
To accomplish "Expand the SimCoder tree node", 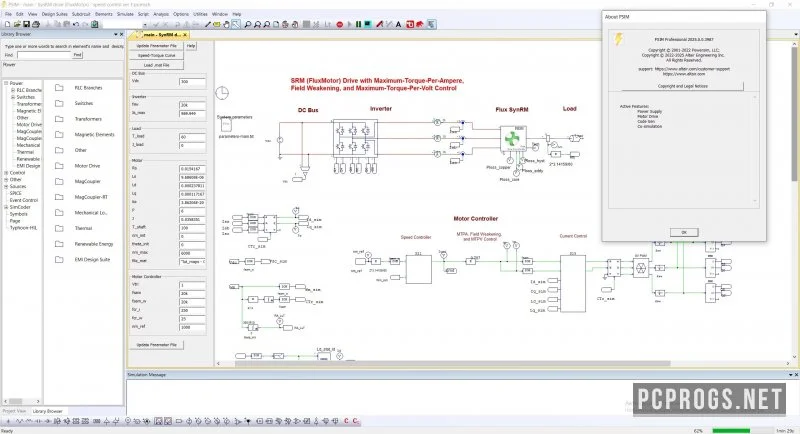I will tap(6, 207).
